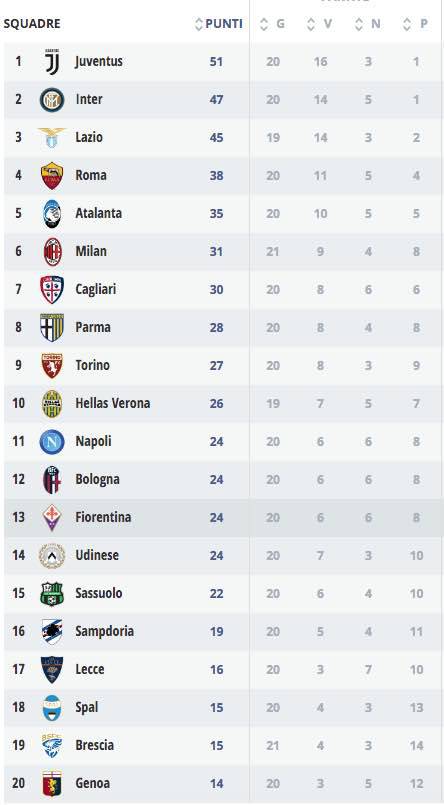Sort table by PUNTI column arrows
Screen dimensions: 444x805
point(199,24)
